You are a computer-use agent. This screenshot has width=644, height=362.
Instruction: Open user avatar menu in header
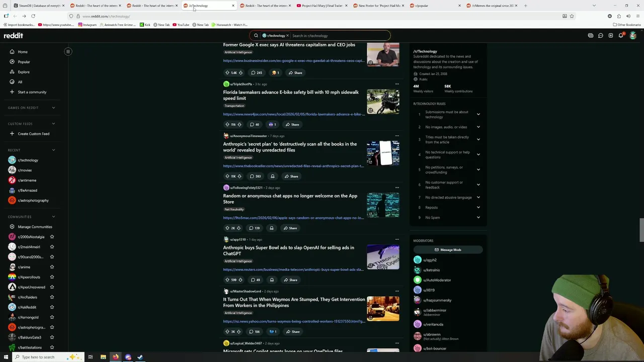pos(633,36)
